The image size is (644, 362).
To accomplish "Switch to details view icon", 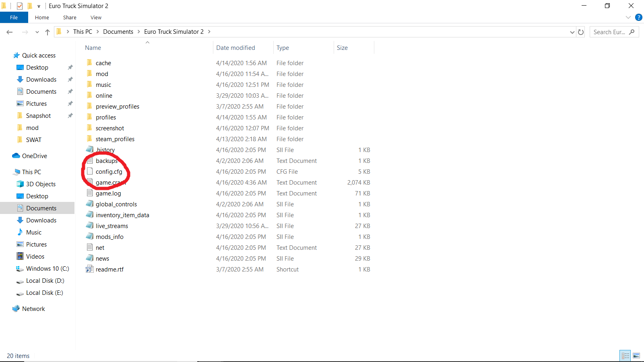I will [x=625, y=356].
